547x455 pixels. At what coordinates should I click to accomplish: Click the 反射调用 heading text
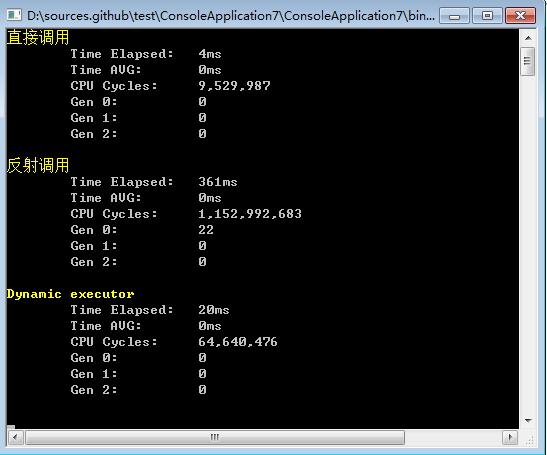click(x=38, y=165)
